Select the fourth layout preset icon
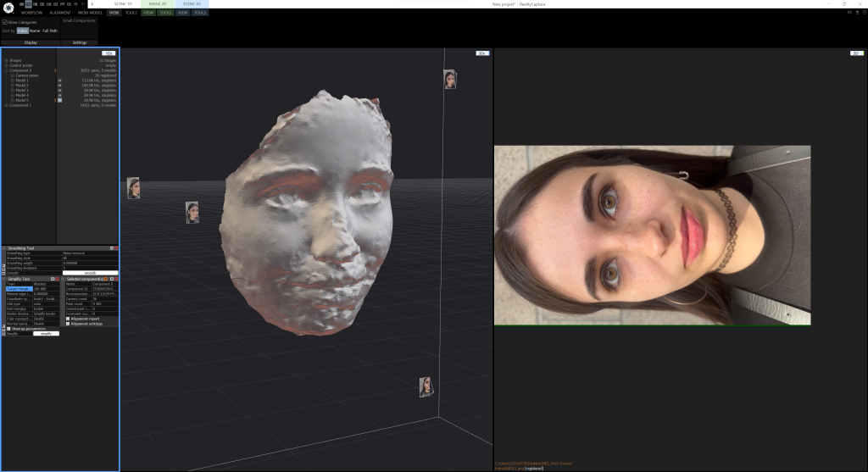This screenshot has height=472, width=868. 42,4
